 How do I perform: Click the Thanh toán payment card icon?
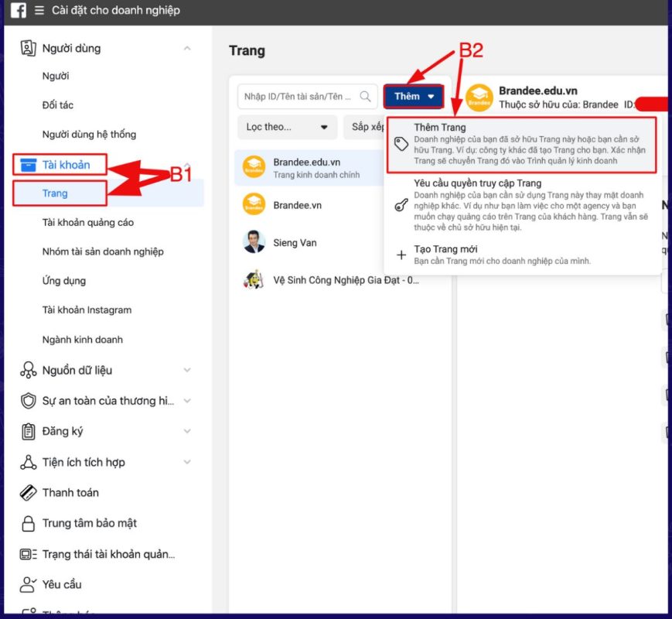coord(29,492)
